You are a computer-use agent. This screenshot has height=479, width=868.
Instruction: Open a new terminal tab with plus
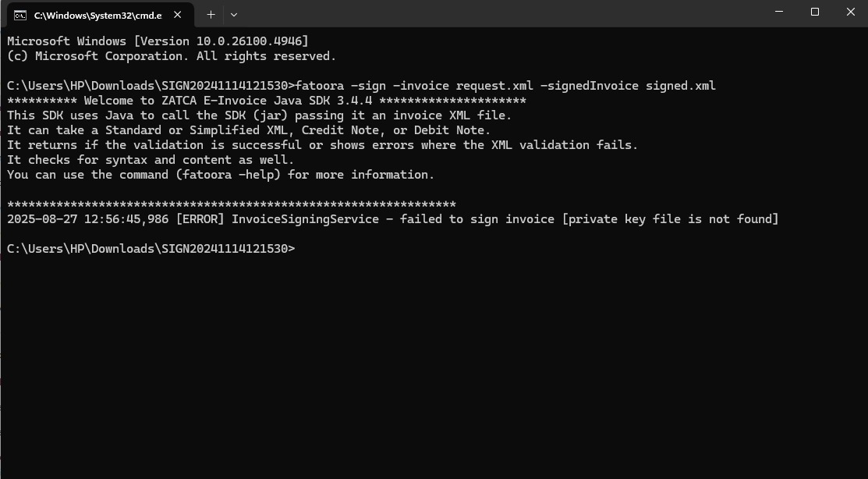coord(211,15)
